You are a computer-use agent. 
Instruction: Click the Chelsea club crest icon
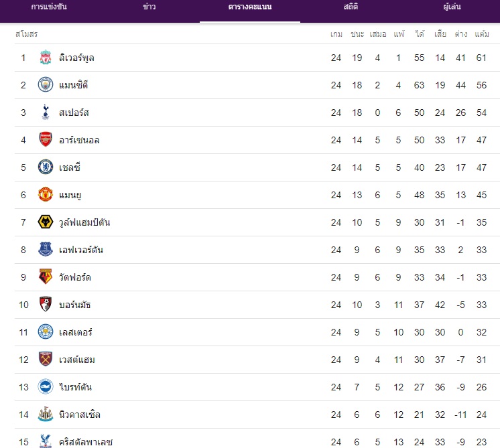[46, 167]
